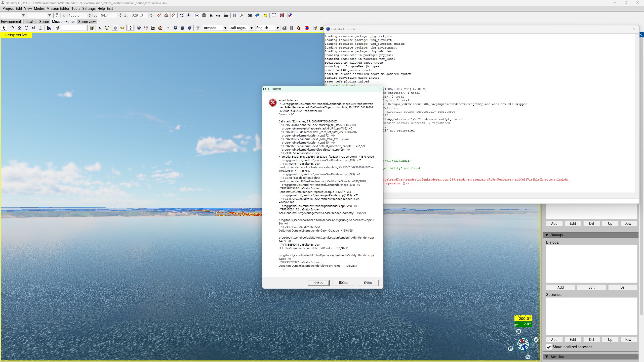Click the car vehicle toolbar icon
Screen dimensions: 644x362
pos(218,15)
